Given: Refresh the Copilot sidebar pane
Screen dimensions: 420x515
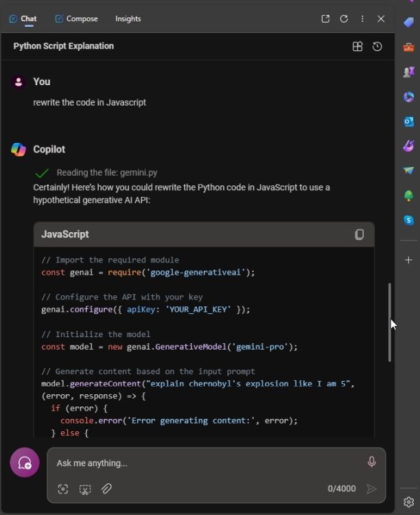Looking at the screenshot, I should click(344, 19).
